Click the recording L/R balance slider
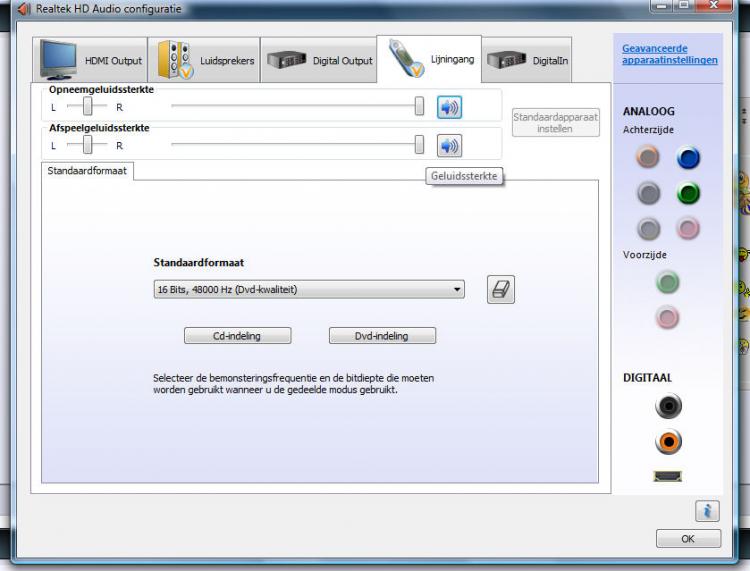The image size is (750, 571). click(x=88, y=106)
